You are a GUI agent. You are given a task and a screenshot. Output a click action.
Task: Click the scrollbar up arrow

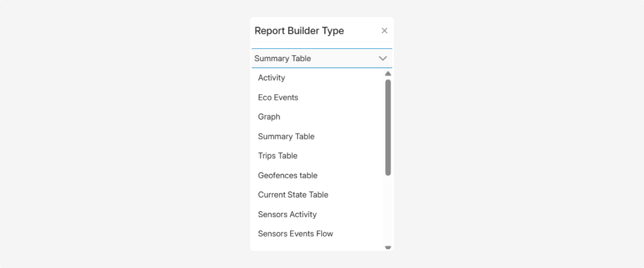click(x=388, y=74)
